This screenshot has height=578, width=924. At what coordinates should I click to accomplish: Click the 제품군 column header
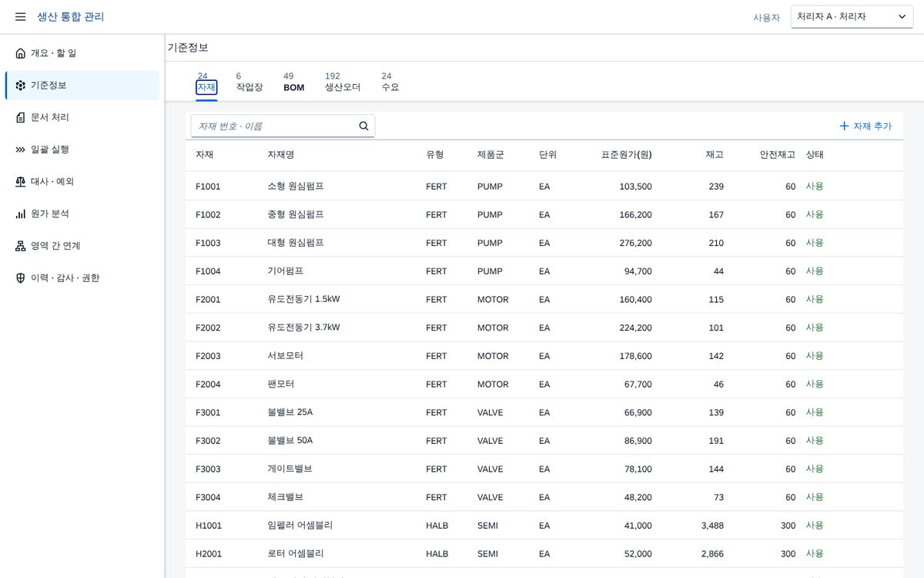490,155
